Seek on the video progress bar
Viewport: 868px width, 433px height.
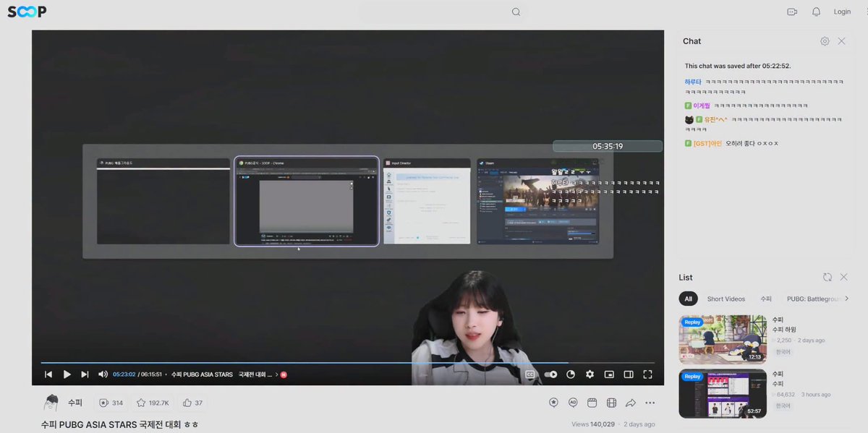[x=348, y=363]
